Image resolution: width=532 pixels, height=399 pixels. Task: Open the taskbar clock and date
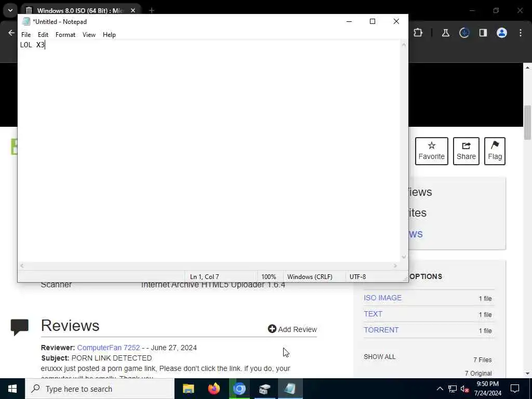pos(487,389)
